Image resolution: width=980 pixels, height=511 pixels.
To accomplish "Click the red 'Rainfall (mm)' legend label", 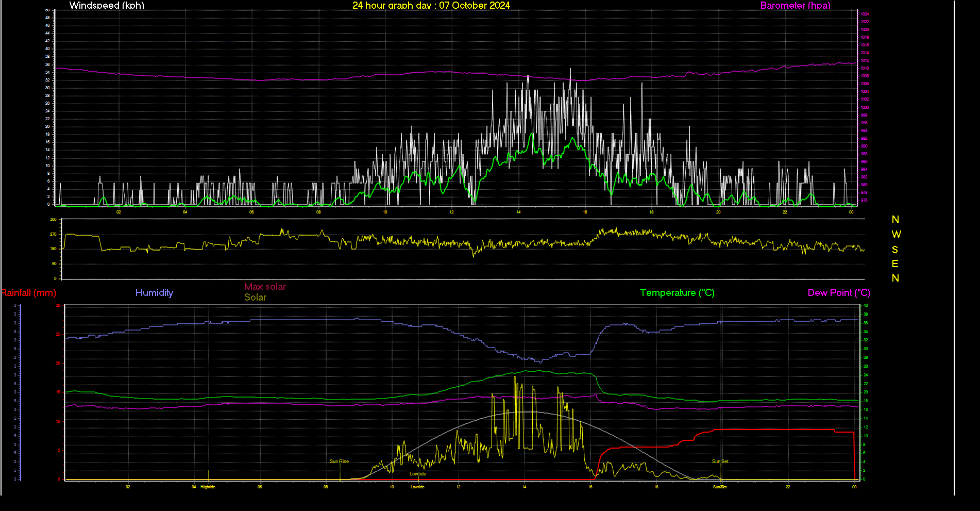I will pyautogui.click(x=28, y=292).
